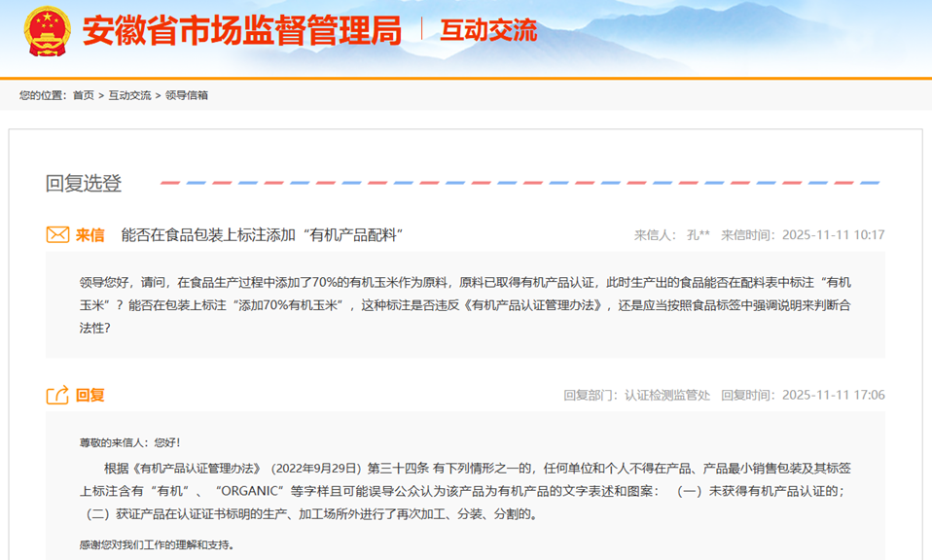
Task: Click the sender name 孔**
Action: coord(699,235)
